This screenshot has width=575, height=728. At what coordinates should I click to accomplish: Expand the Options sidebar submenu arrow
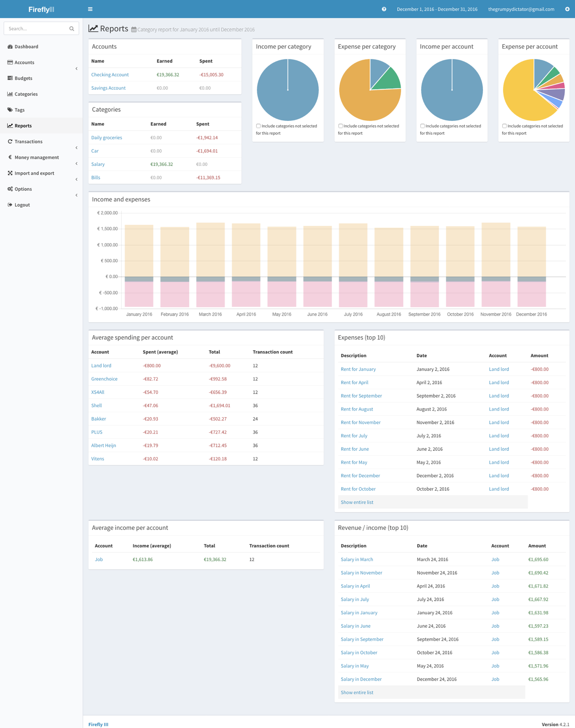(x=76, y=195)
